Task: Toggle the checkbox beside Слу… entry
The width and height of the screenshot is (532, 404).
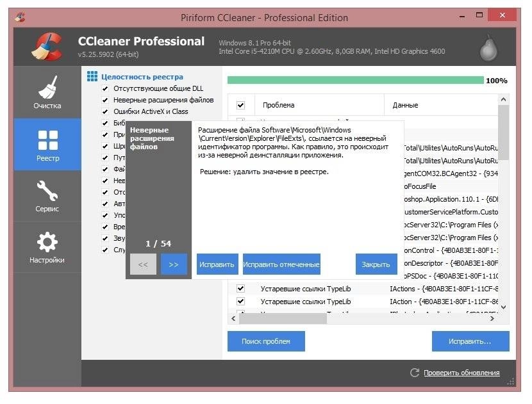Action: coord(105,250)
